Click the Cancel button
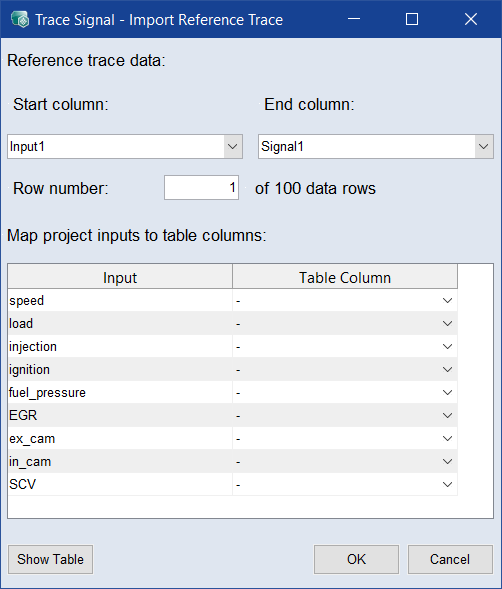The width and height of the screenshot is (502, 589). click(x=450, y=559)
